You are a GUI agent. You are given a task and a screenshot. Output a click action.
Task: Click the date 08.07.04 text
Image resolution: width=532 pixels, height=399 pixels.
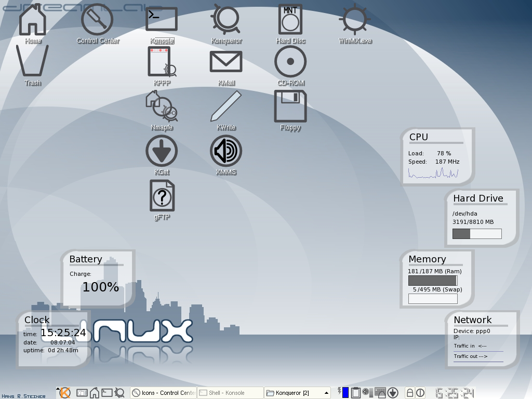pyautogui.click(x=63, y=343)
